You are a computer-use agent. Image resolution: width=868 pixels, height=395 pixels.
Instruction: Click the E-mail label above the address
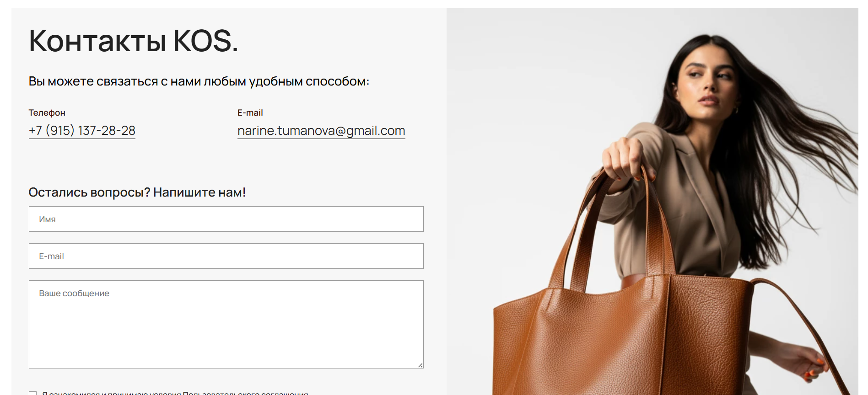click(x=250, y=112)
